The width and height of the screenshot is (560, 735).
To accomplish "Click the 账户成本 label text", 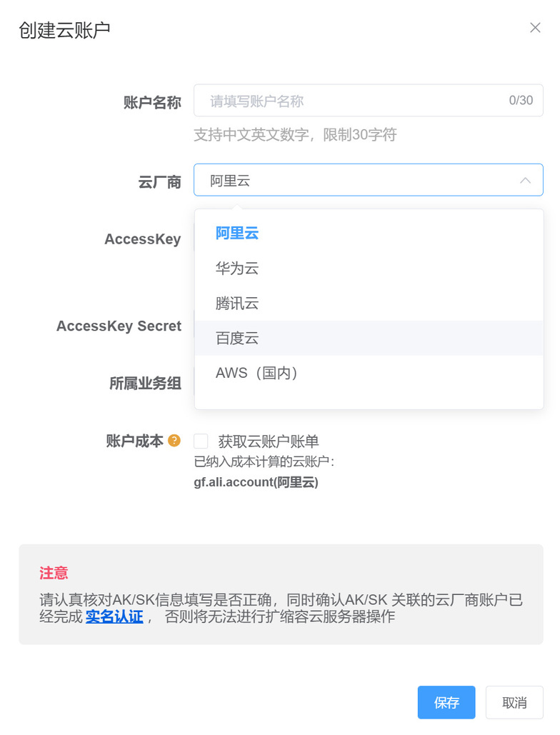I will coord(134,441).
